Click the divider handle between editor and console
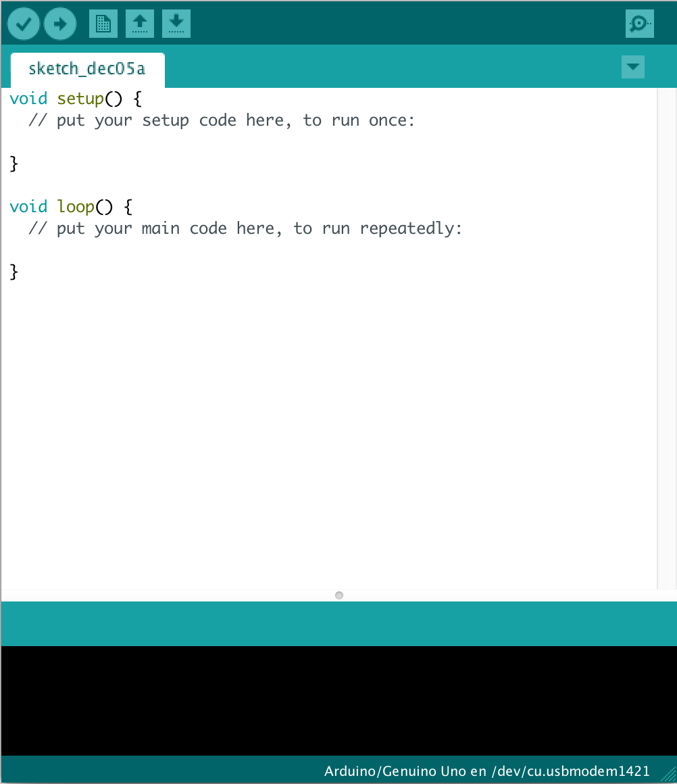 (339, 595)
